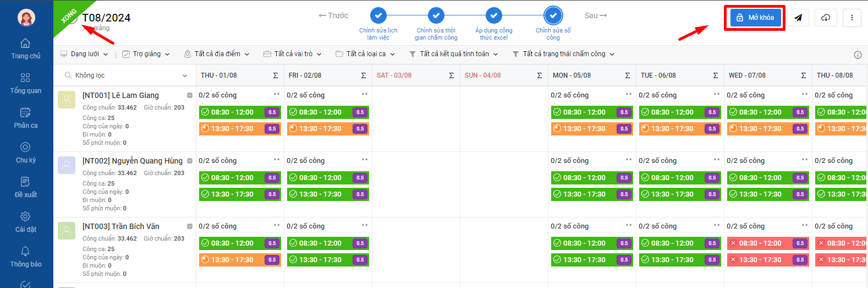Select Trần Bích Vân's red 08:30 shift on WED 07/08
868x288 pixels.
point(768,243)
